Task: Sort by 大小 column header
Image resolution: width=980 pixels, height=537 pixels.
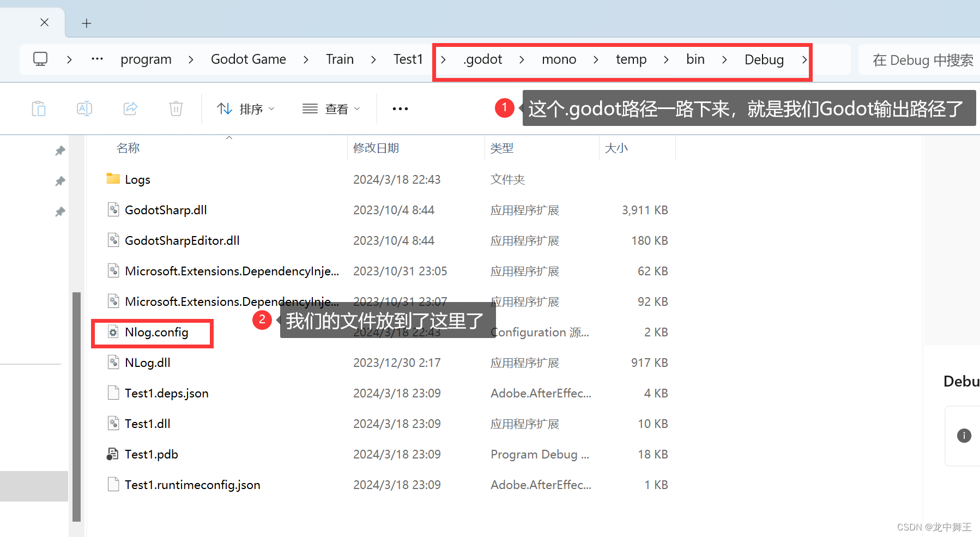Action: pyautogui.click(x=616, y=148)
